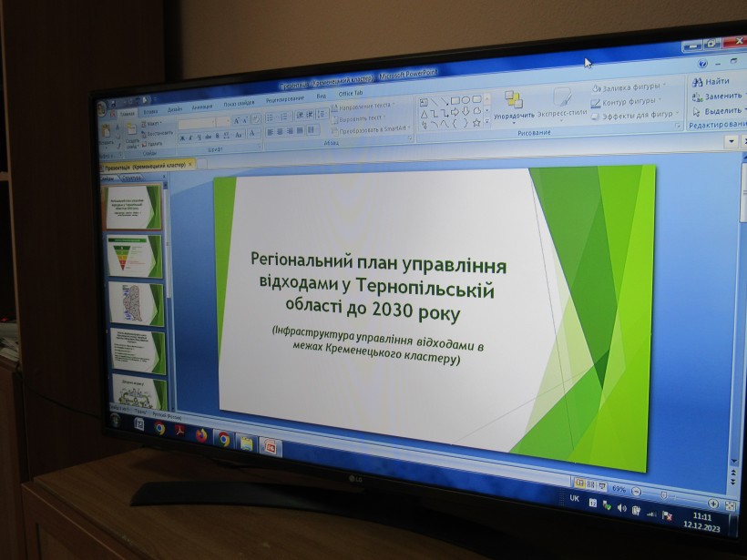Select the triangle shape in shapes gallery

(424, 115)
